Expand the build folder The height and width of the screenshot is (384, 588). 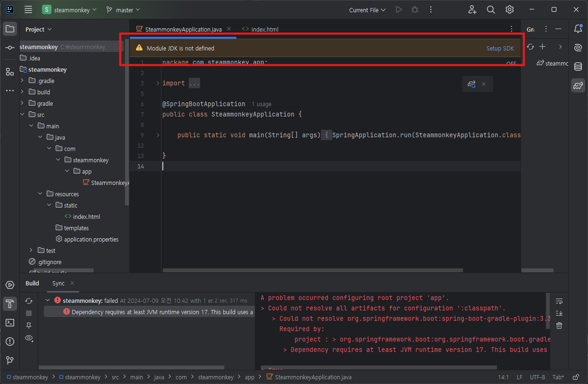[22, 92]
